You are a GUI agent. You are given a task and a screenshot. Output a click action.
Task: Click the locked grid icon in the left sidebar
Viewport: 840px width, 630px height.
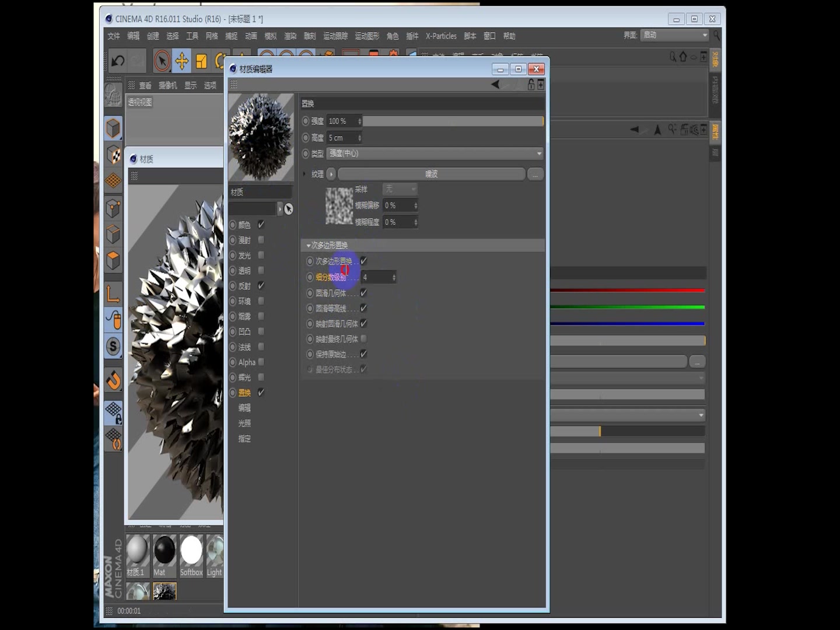pos(114,413)
